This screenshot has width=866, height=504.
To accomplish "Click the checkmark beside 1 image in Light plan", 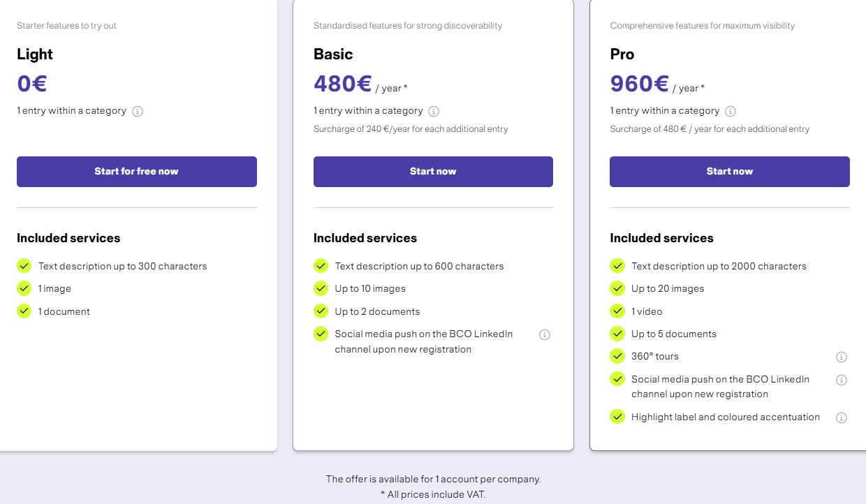I will pos(24,288).
